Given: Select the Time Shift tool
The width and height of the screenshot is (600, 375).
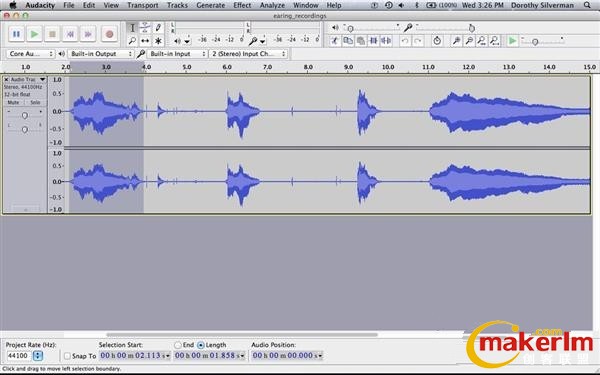Looking at the screenshot, I should 145,41.
